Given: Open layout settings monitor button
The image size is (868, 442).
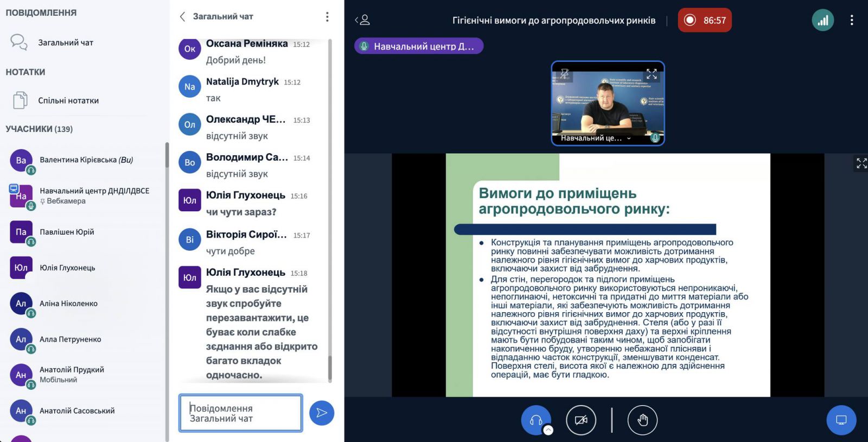Looking at the screenshot, I should tap(841, 420).
